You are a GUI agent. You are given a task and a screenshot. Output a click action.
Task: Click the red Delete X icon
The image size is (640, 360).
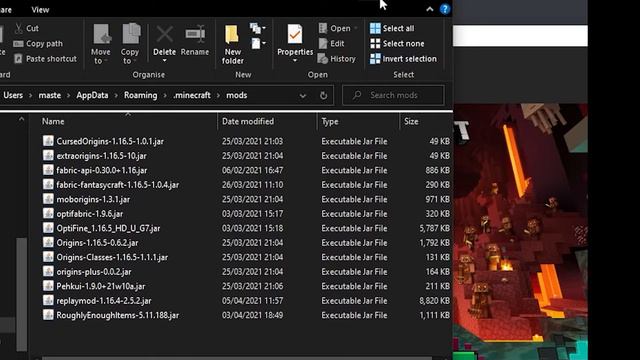click(x=164, y=34)
